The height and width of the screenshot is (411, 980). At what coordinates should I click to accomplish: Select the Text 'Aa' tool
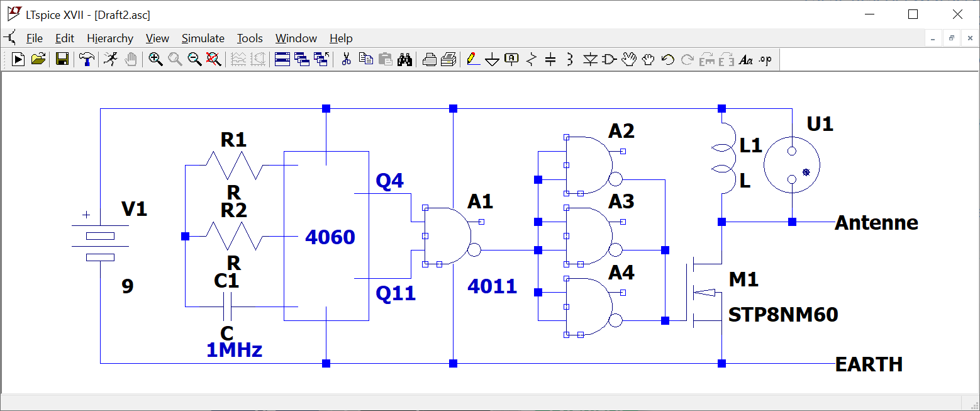click(x=746, y=59)
